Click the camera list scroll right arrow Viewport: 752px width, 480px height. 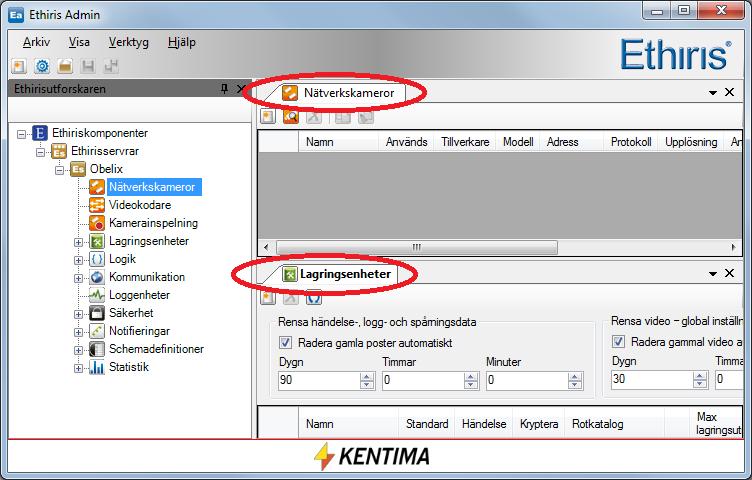tap(733, 247)
